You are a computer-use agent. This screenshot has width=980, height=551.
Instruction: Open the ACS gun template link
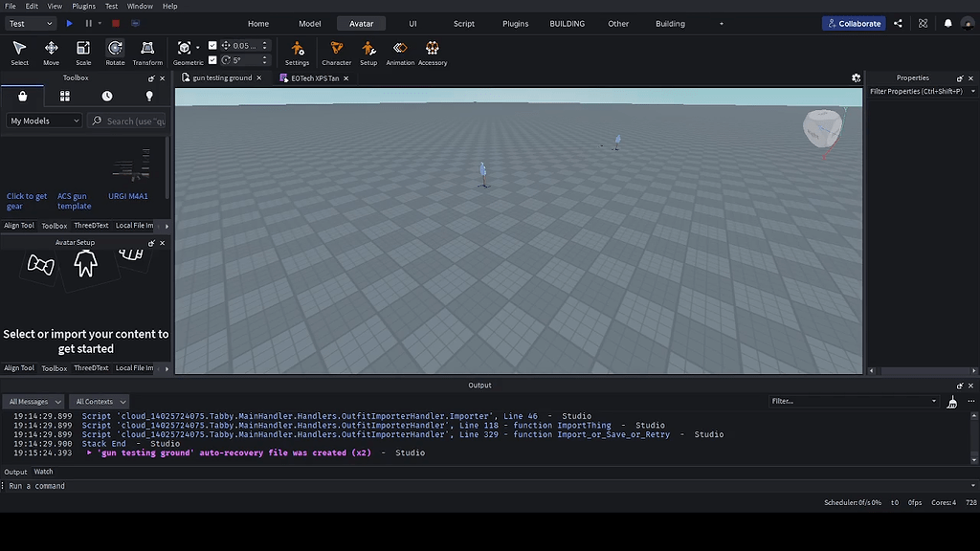point(75,201)
